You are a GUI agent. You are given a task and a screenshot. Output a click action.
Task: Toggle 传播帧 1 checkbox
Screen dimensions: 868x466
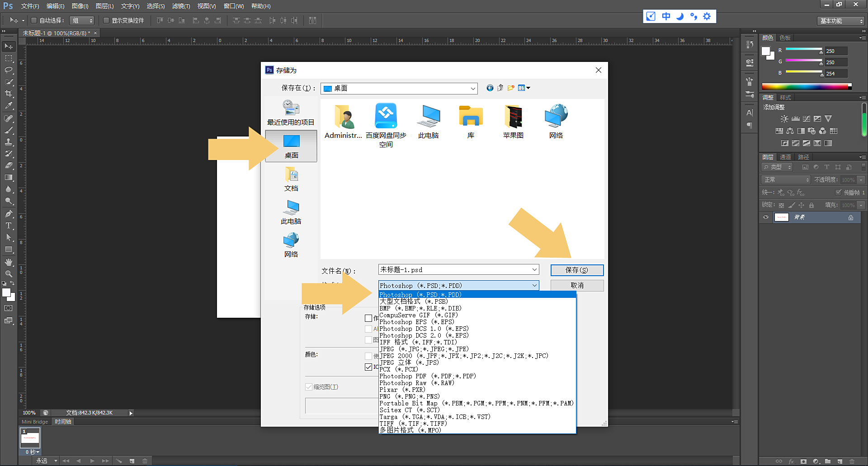(x=839, y=193)
